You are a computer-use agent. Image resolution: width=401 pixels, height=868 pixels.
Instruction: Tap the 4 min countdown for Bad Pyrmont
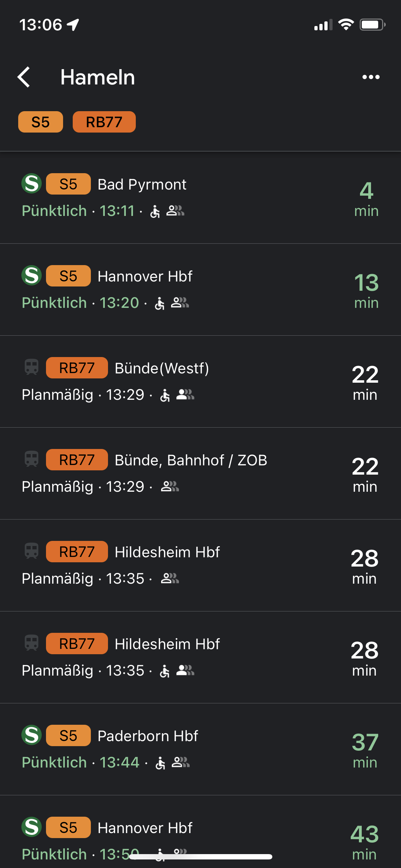tap(366, 199)
